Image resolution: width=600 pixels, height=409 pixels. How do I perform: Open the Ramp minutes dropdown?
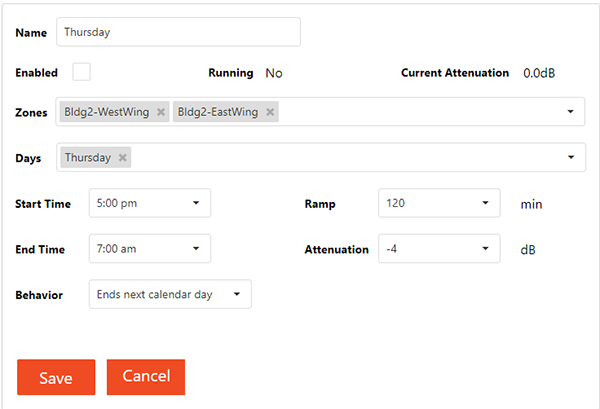(439, 203)
